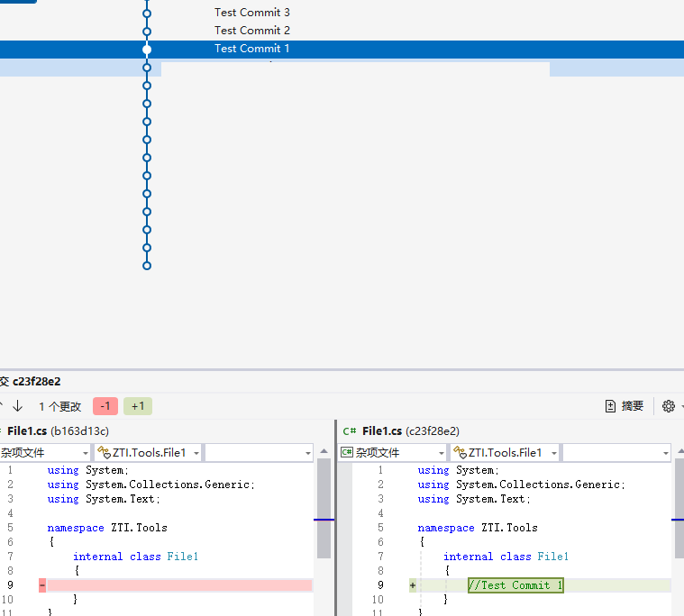Click the Test Commit 1 graph node

(x=147, y=50)
